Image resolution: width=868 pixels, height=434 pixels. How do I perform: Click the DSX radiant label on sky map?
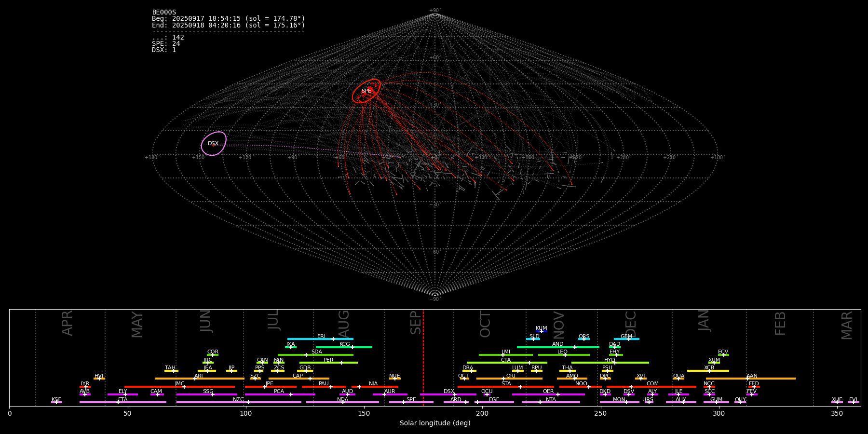tap(213, 144)
